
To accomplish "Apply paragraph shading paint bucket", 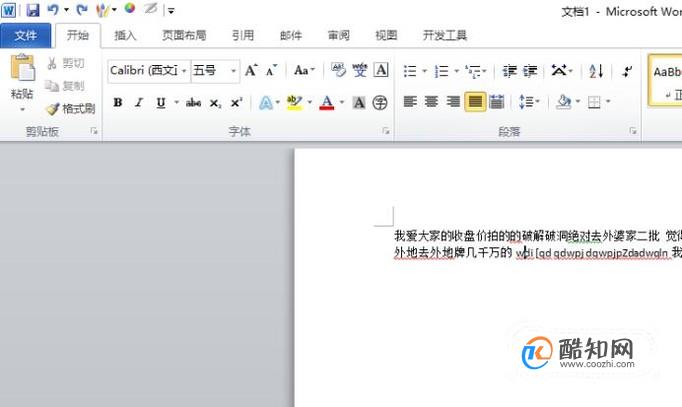I will tap(564, 102).
